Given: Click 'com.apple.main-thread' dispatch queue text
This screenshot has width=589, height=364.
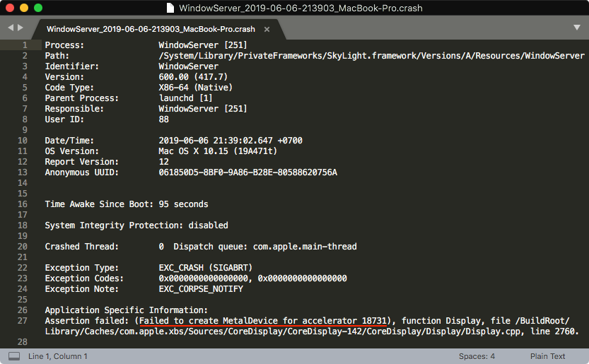Looking at the screenshot, I should click(305, 247).
